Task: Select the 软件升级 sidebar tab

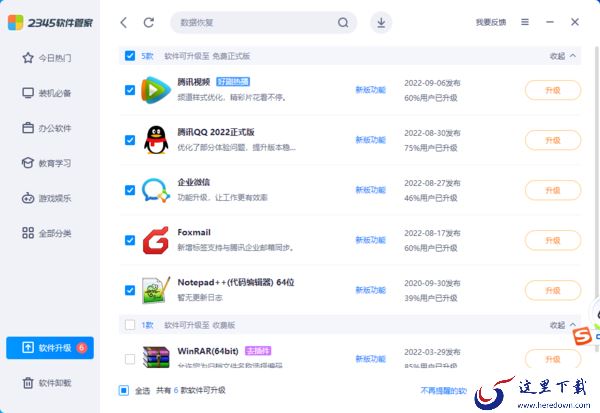Action: (50, 348)
